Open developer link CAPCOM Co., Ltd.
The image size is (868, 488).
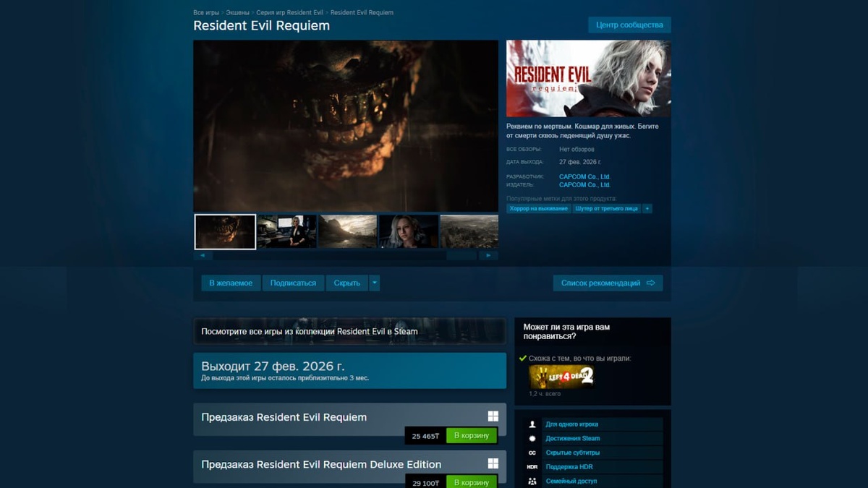click(x=584, y=176)
